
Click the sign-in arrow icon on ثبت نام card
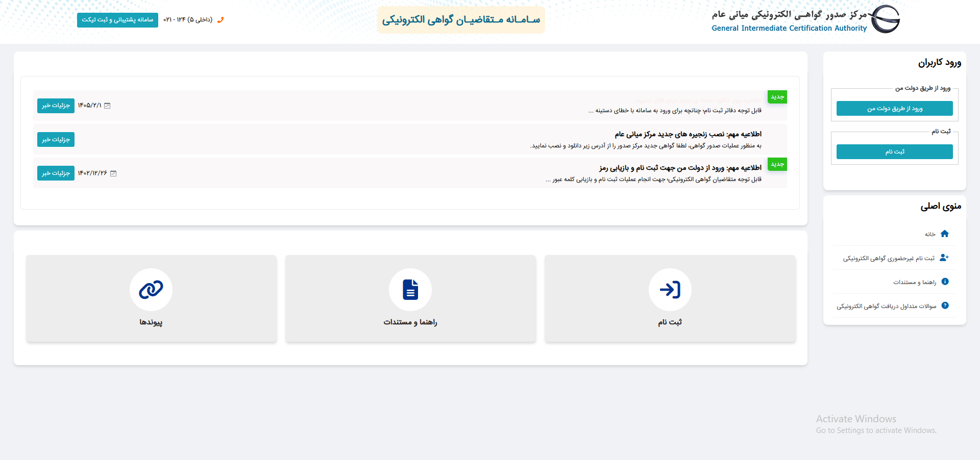point(670,290)
